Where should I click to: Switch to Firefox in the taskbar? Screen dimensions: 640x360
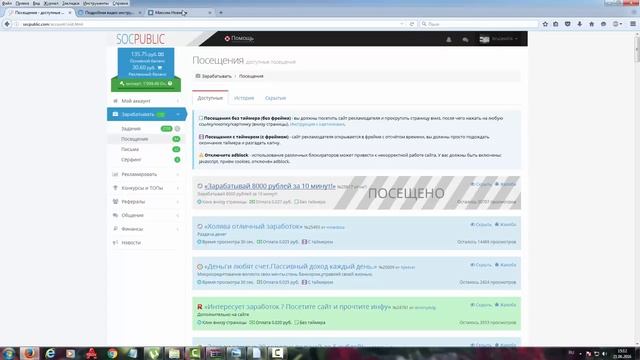(x=29, y=353)
